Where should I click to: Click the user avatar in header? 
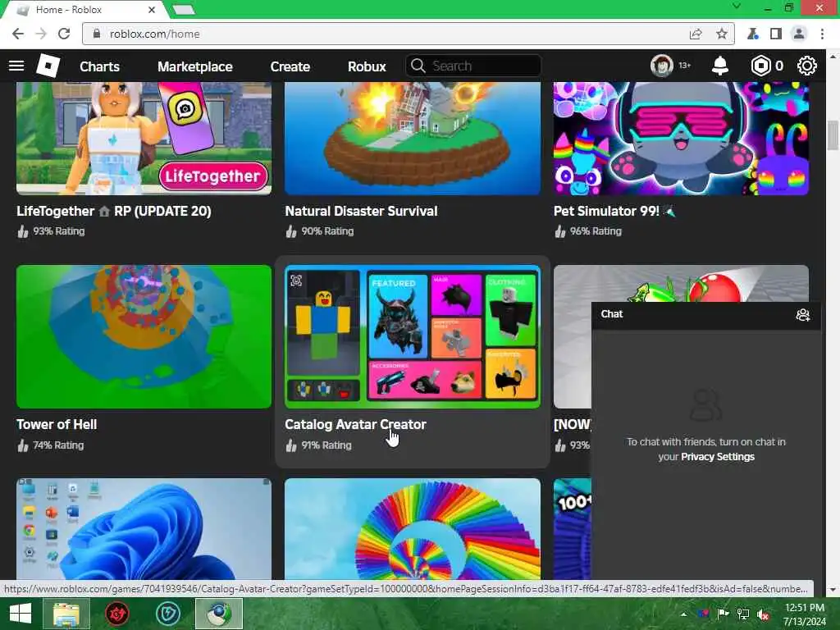(x=662, y=66)
